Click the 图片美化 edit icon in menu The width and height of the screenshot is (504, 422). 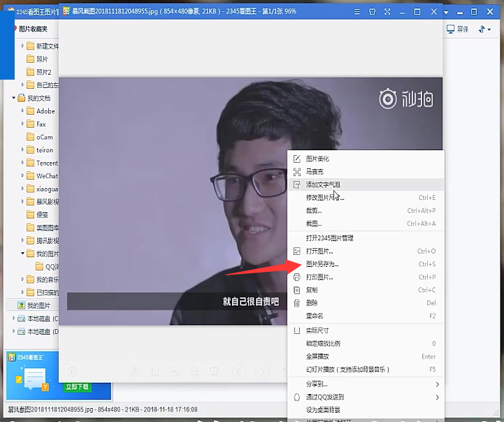point(297,159)
